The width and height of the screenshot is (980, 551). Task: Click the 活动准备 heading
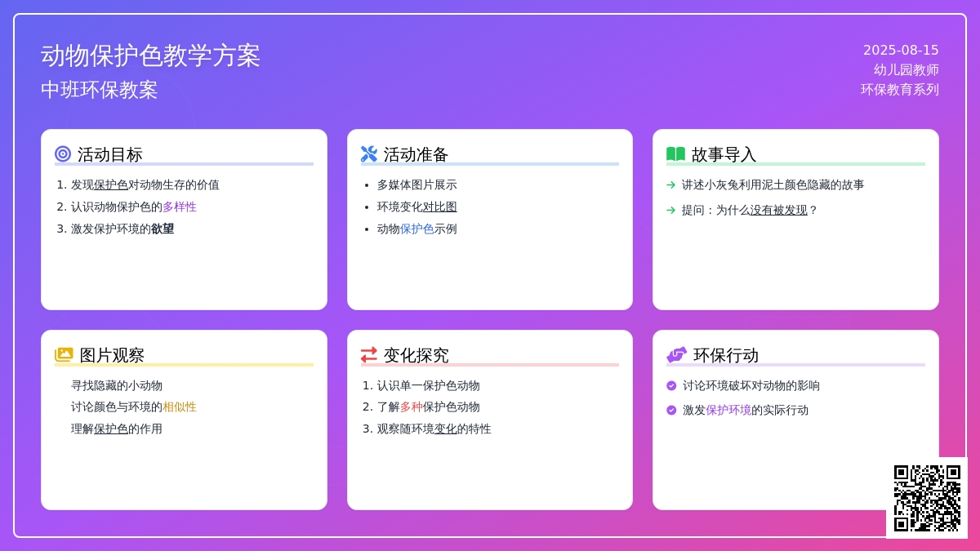(416, 154)
